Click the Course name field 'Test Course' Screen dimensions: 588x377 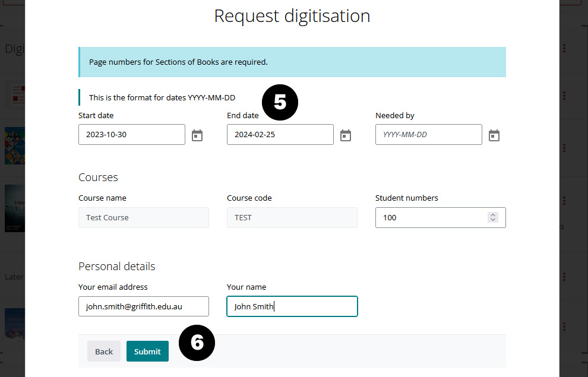143,218
